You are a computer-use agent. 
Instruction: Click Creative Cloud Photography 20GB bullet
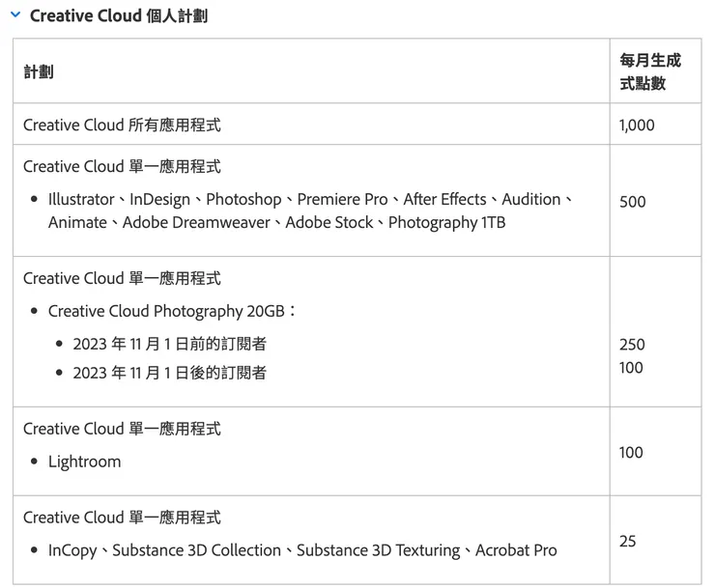click(172, 311)
